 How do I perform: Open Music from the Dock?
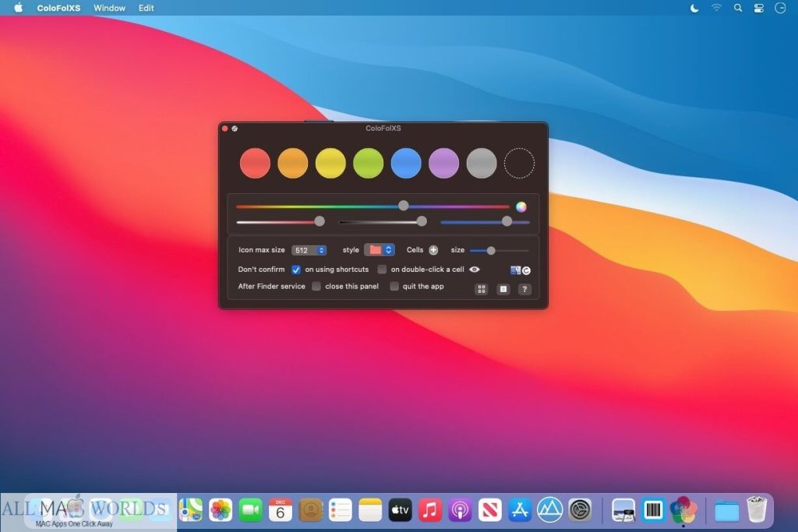[x=430, y=510]
